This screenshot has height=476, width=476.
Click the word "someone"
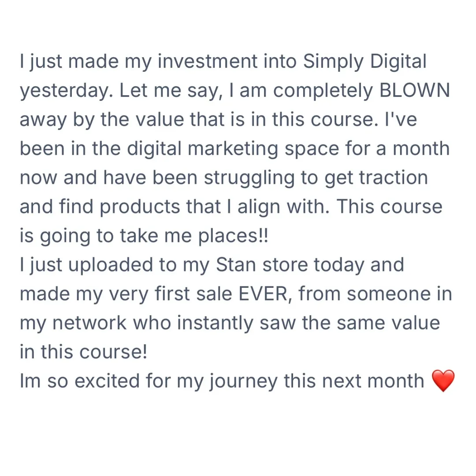389,294
